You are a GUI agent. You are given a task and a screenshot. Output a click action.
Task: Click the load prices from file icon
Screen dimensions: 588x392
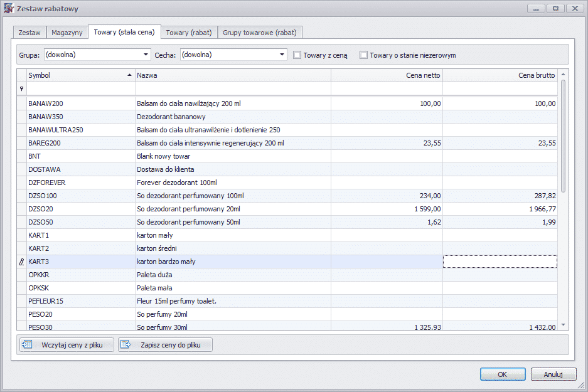click(x=28, y=344)
